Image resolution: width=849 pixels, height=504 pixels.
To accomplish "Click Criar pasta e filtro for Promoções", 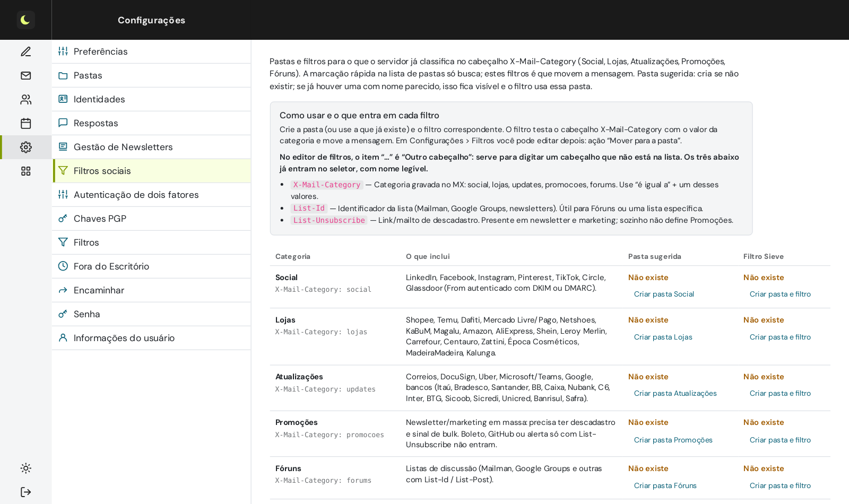I will [x=780, y=440].
